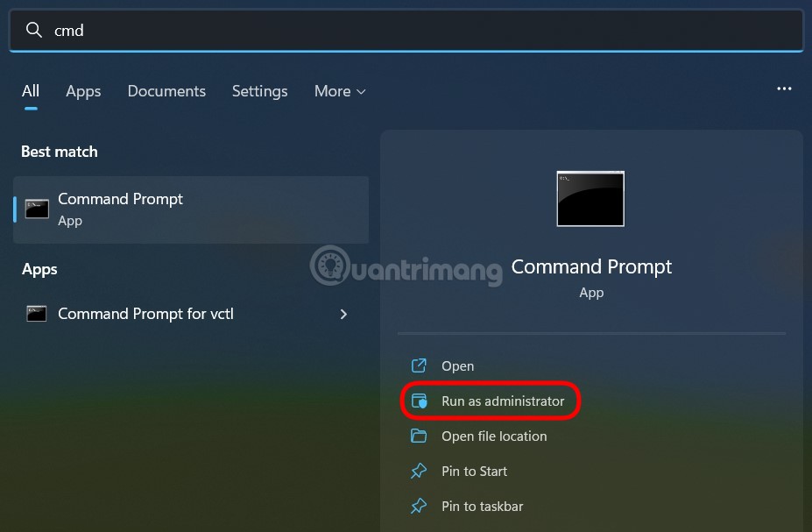Switch to the Documents tab
The height and width of the screenshot is (532, 812).
[x=166, y=91]
